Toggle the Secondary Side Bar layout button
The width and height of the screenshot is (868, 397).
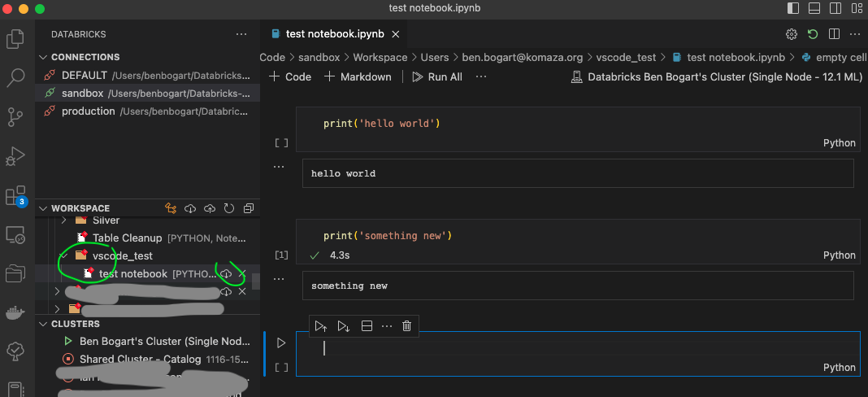tap(835, 8)
